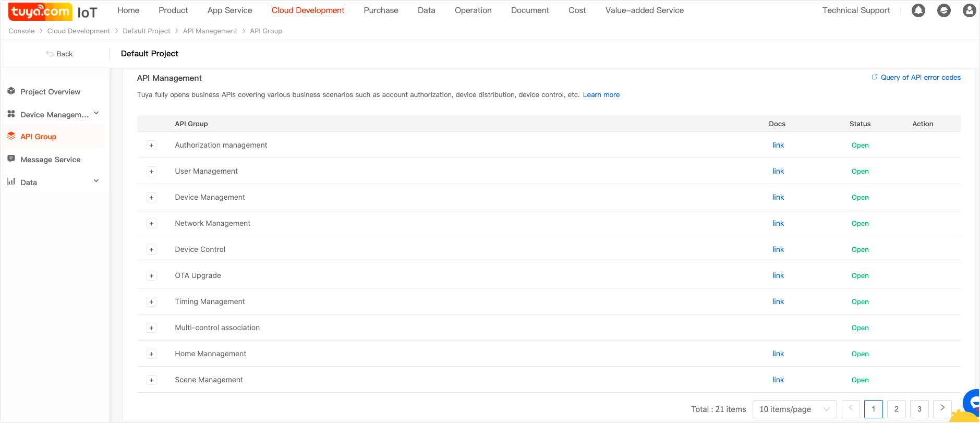
Task: Click the Message Service sidebar icon
Action: 11,159
